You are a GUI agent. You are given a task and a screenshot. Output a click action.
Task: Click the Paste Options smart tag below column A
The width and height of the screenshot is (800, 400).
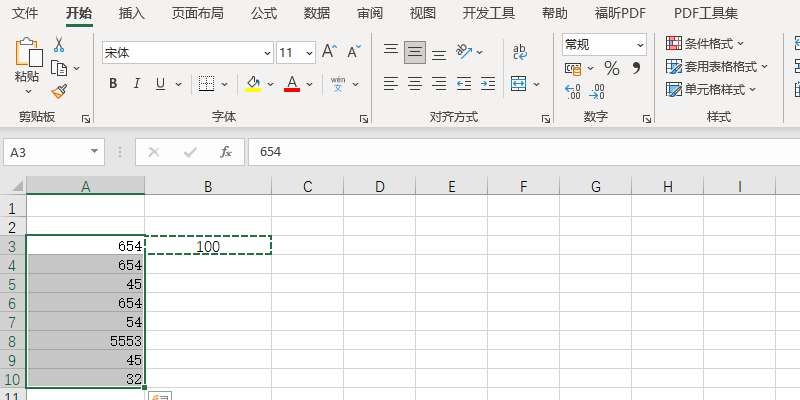[160, 395]
